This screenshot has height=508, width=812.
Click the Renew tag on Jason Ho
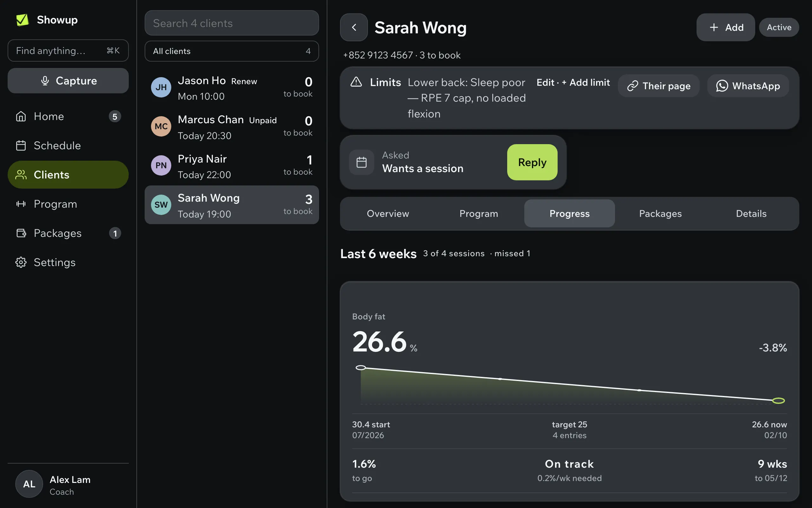point(244,81)
